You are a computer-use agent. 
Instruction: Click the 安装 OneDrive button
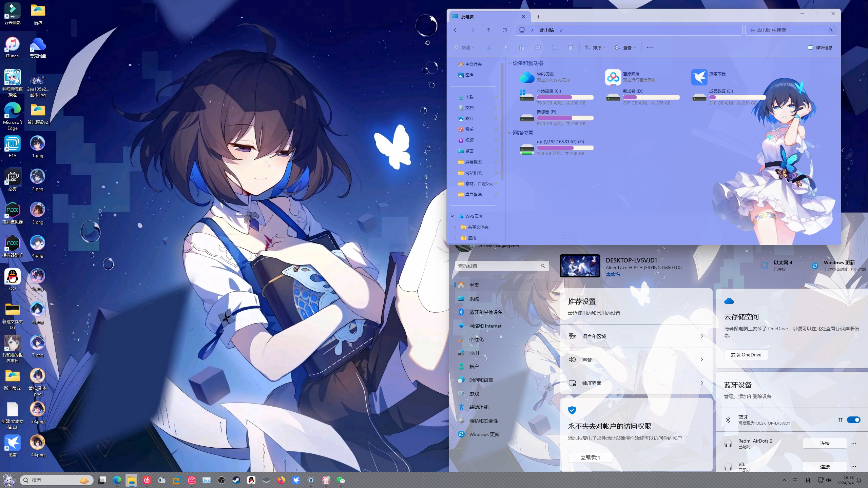pyautogui.click(x=746, y=355)
